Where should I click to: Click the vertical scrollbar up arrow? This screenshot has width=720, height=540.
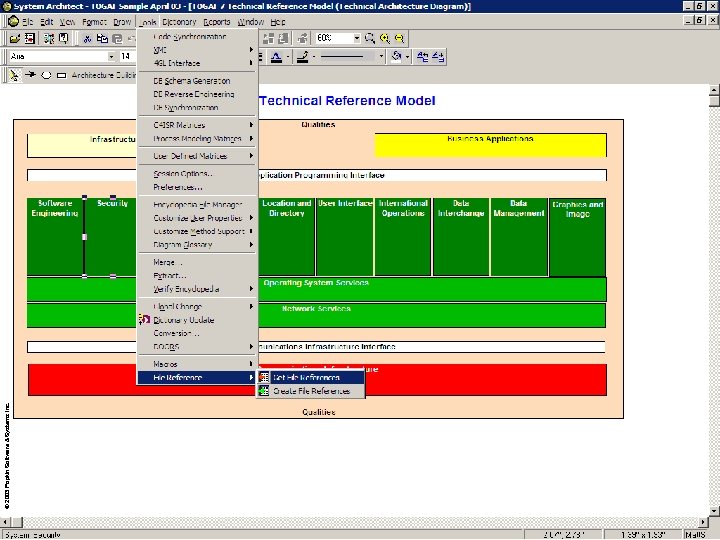pos(713,91)
